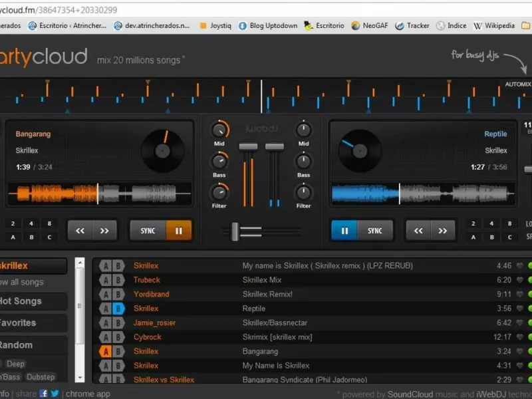Share on Facebook icon in footer
Image resolution: width=532 pixels, height=399 pixels.
point(44,394)
